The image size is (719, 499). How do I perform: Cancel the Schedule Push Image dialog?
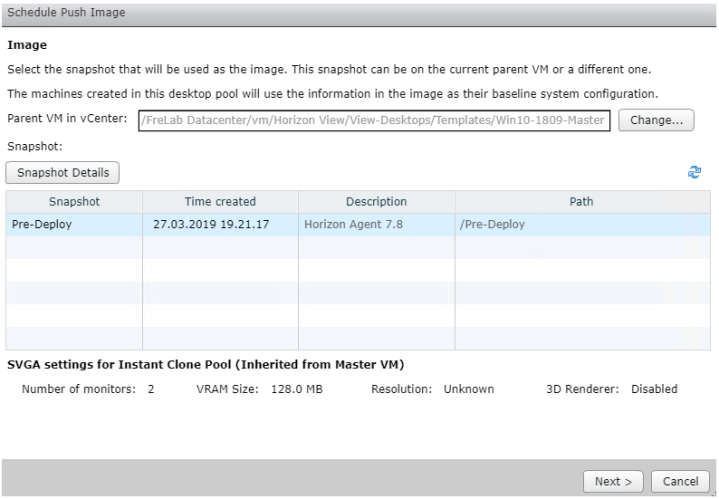[679, 481]
